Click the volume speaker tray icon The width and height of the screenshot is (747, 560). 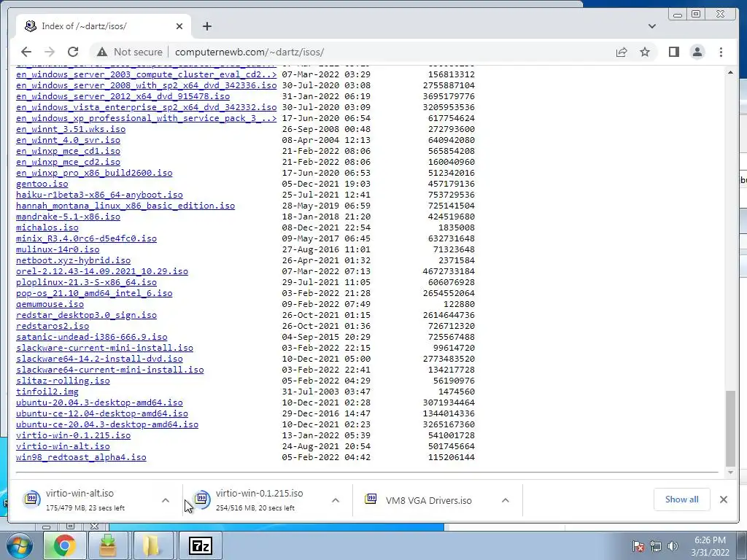pyautogui.click(x=673, y=546)
